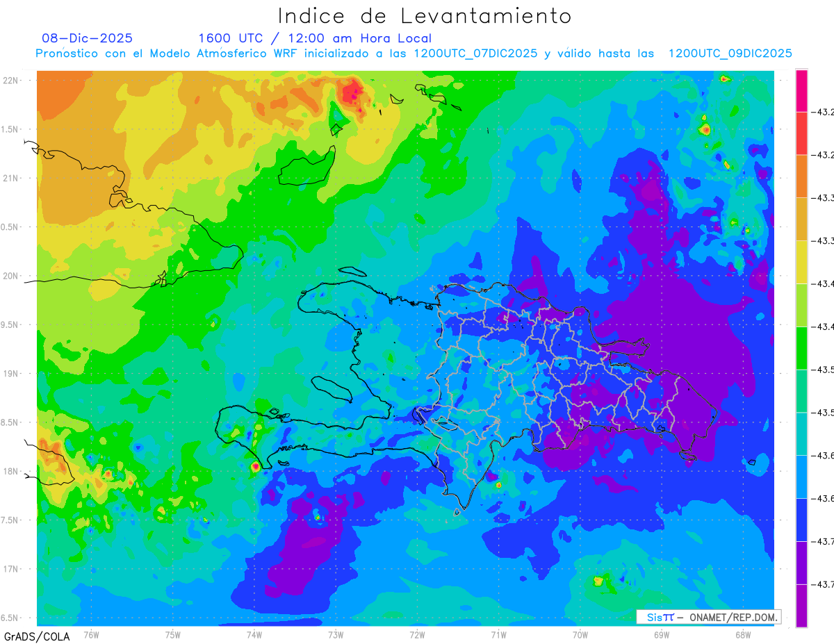
Task: Click the "74W" longitude axis label
Action: 254,634
